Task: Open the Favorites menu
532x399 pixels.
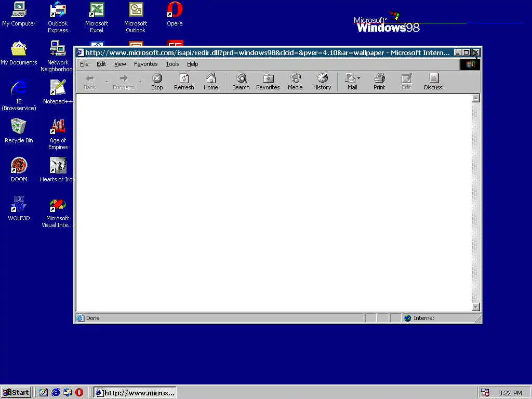Action: coord(145,64)
